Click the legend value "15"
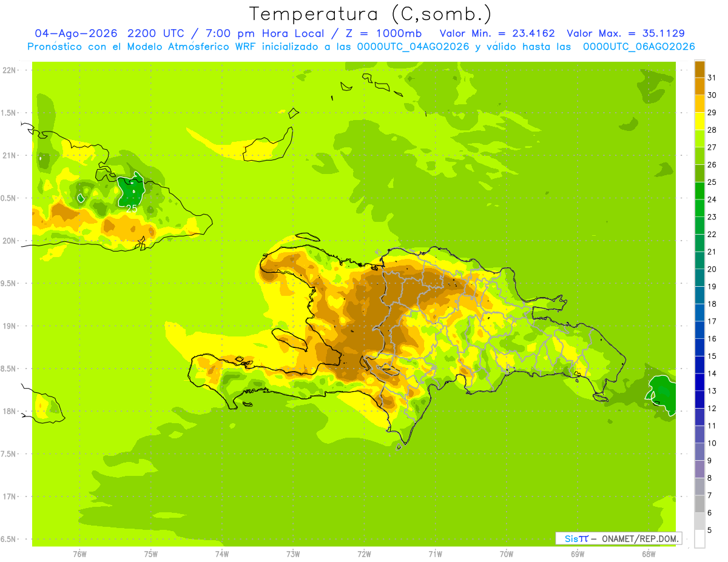This screenshot has height=562, width=728. pyautogui.click(x=712, y=356)
